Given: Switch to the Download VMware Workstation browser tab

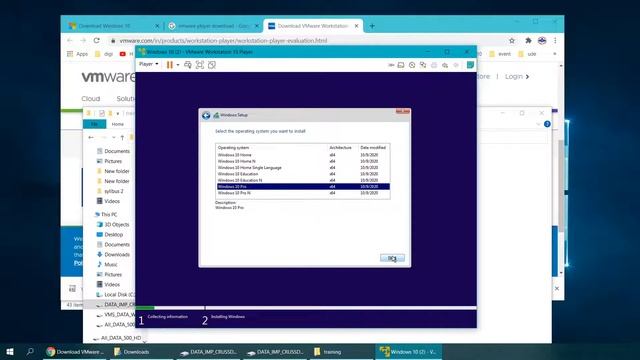Looking at the screenshot, I should click(313, 26).
